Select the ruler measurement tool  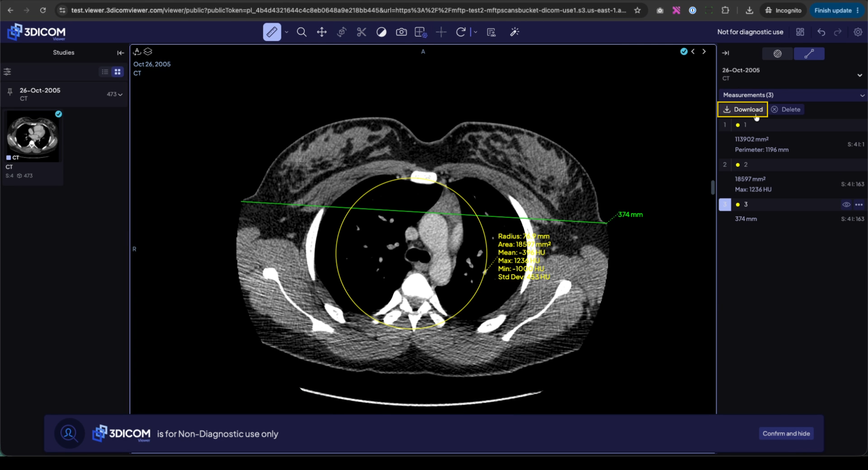[x=272, y=32]
